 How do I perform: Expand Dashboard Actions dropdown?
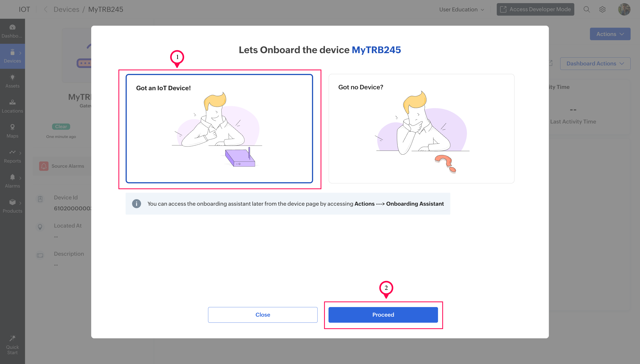(x=595, y=63)
